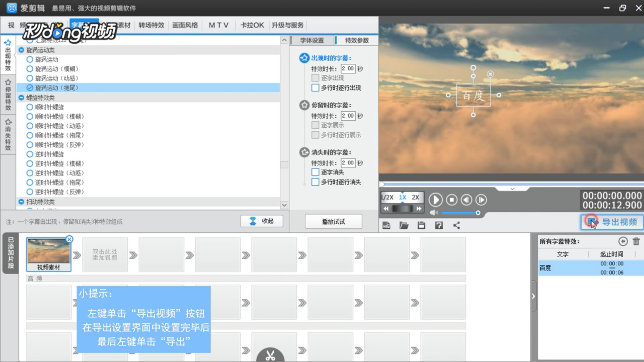This screenshot has height=362, width=644.
Task: Collapse the 螺旋特效类 category
Action: tap(21, 98)
